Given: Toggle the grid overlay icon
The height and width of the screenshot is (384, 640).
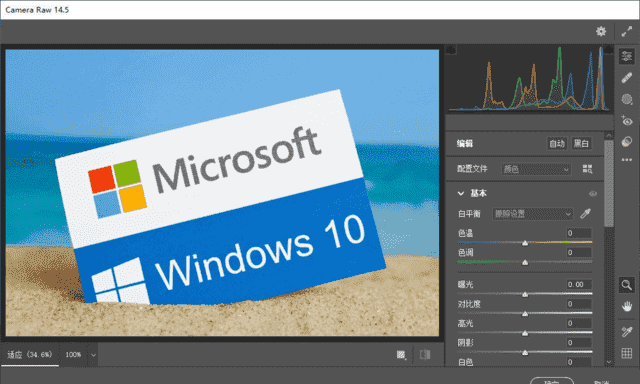Looking at the screenshot, I should (x=627, y=353).
